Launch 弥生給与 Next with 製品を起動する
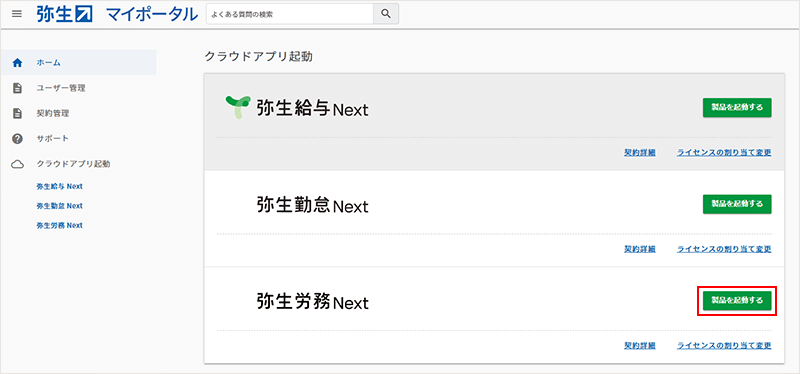Screen dimensions: 800x374 pyautogui.click(x=737, y=108)
